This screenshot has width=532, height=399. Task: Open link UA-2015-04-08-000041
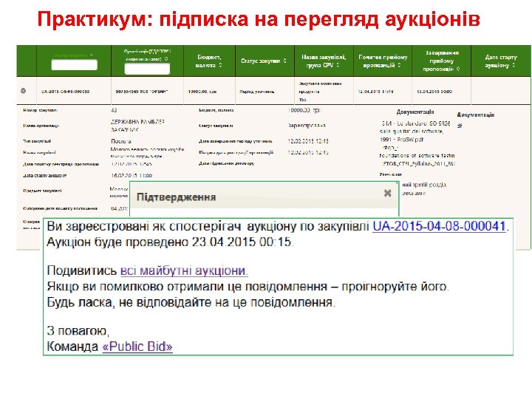[x=439, y=226]
